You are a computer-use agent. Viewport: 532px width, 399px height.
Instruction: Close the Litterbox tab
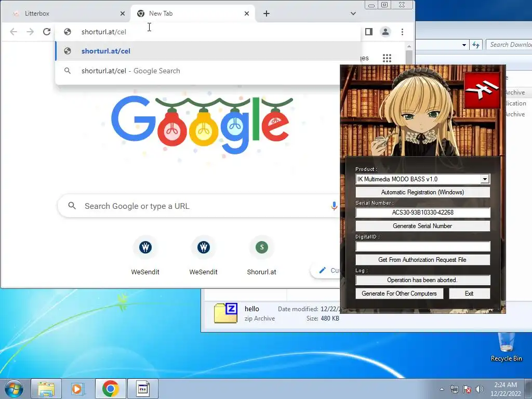coord(123,13)
